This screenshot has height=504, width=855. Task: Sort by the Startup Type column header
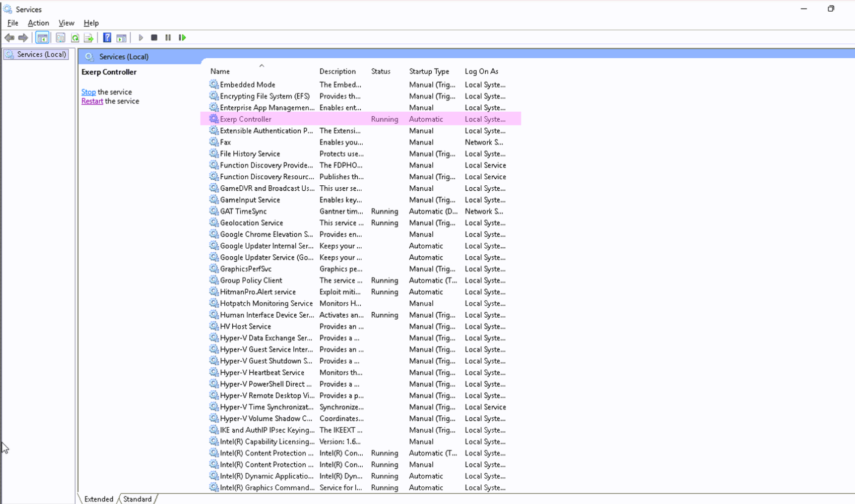[429, 71]
